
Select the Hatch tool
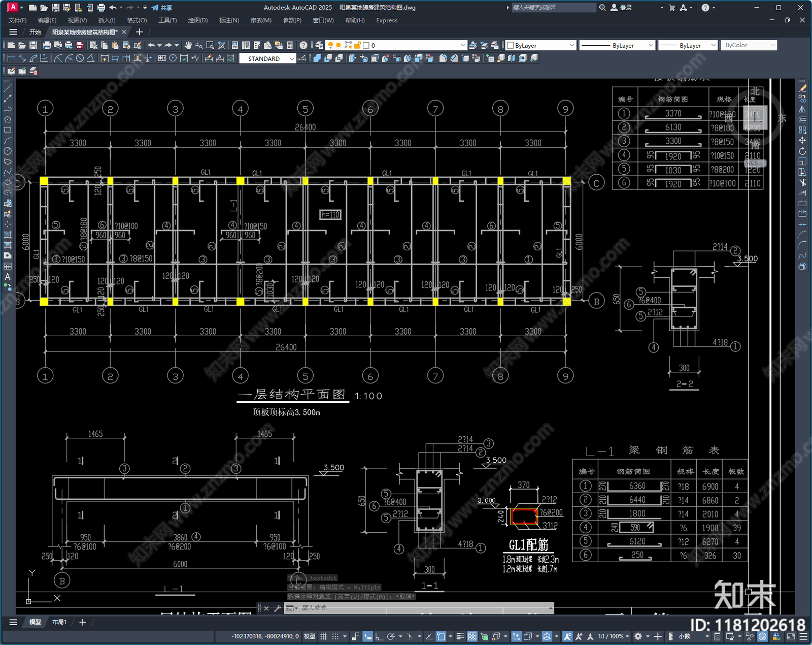click(8, 235)
